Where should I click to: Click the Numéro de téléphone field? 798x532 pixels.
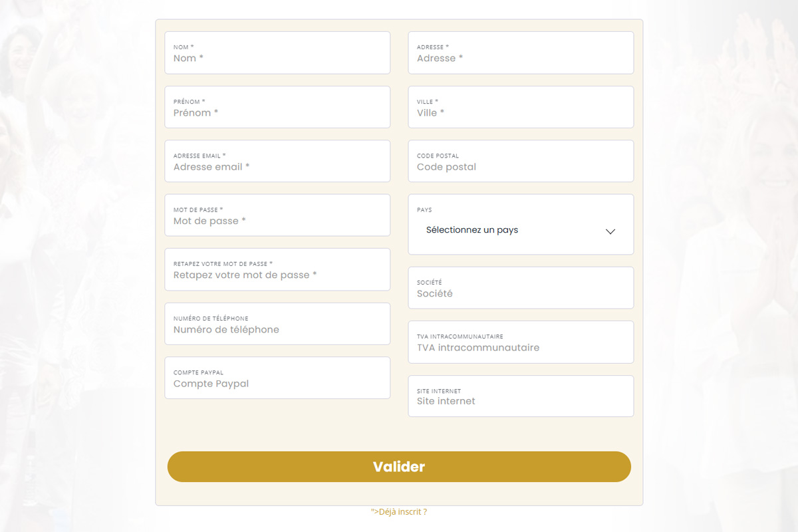(x=277, y=329)
